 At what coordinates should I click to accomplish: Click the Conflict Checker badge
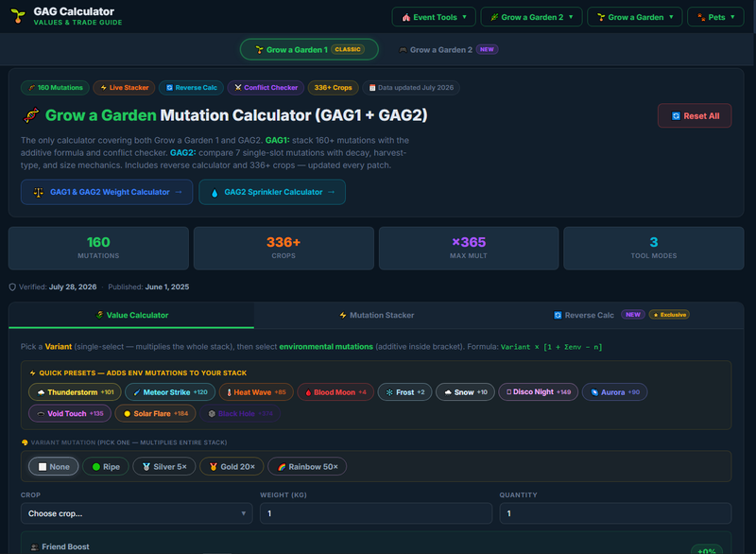[x=266, y=88]
